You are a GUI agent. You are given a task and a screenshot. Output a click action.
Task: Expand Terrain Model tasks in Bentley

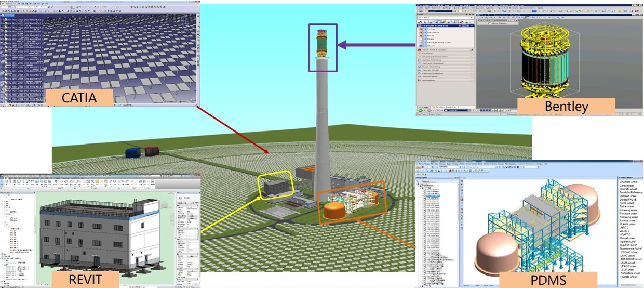(445, 70)
